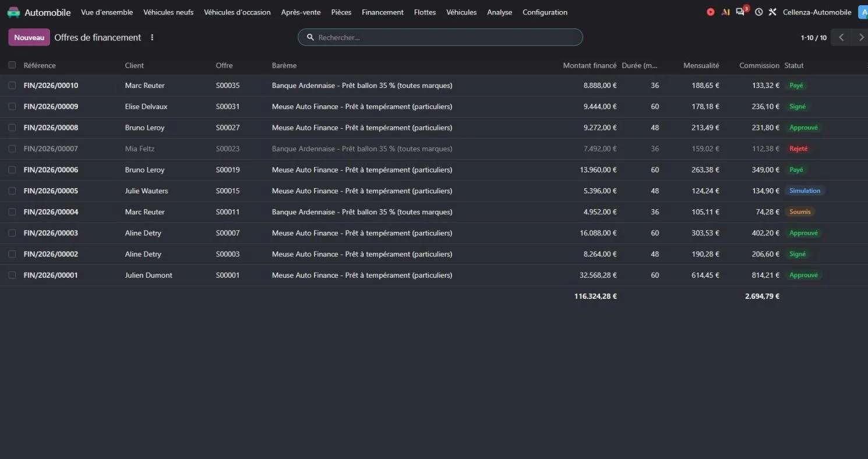Viewport: 868px width, 459px height.
Task: Click the client name Julien Dumont
Action: coord(149,275)
